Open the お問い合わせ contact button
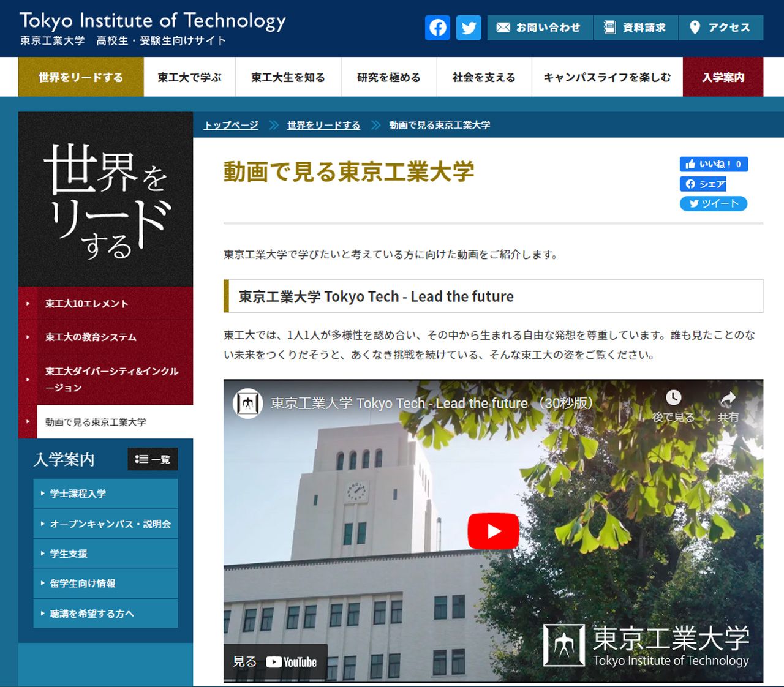 [539, 28]
